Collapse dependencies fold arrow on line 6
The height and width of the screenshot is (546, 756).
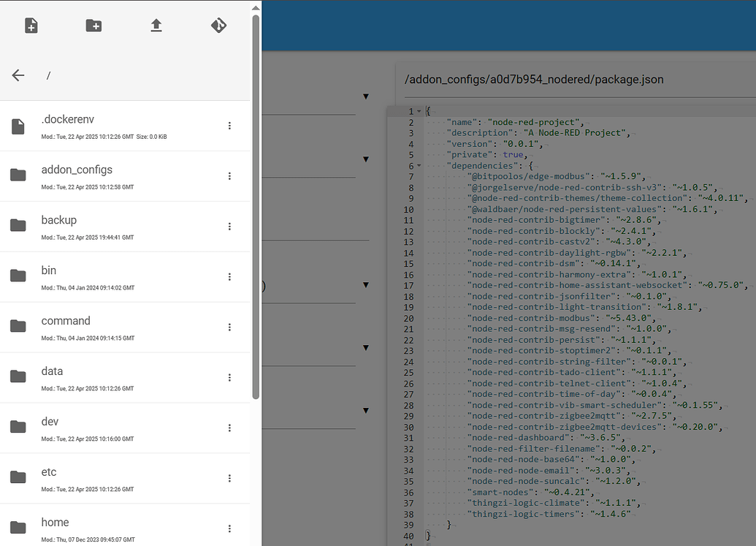pyautogui.click(x=419, y=166)
